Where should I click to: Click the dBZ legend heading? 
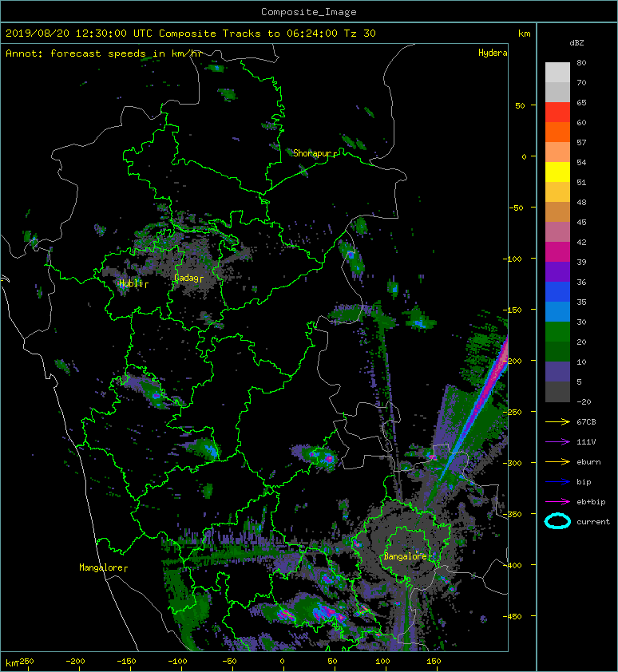[x=576, y=43]
